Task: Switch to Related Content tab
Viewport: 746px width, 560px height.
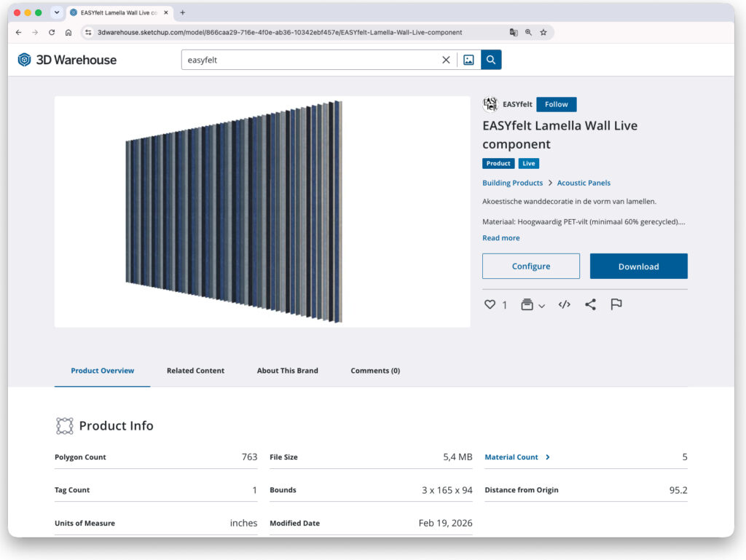Action: (195, 371)
